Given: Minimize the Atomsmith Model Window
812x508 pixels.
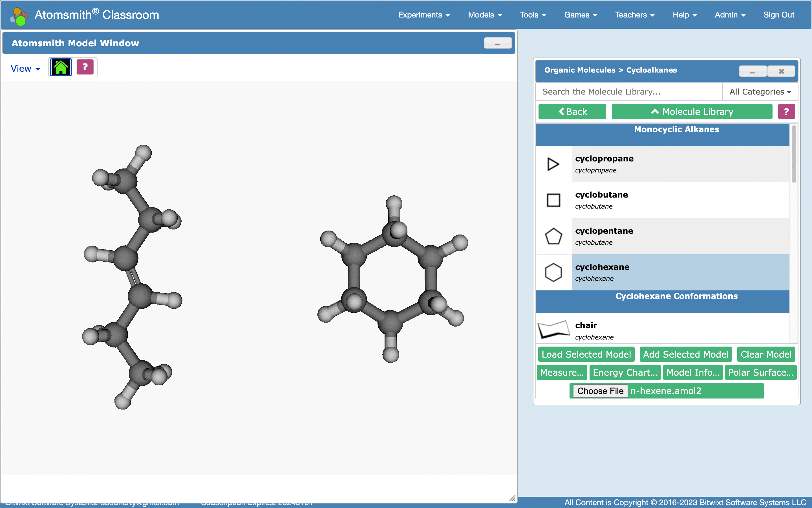Looking at the screenshot, I should point(497,43).
